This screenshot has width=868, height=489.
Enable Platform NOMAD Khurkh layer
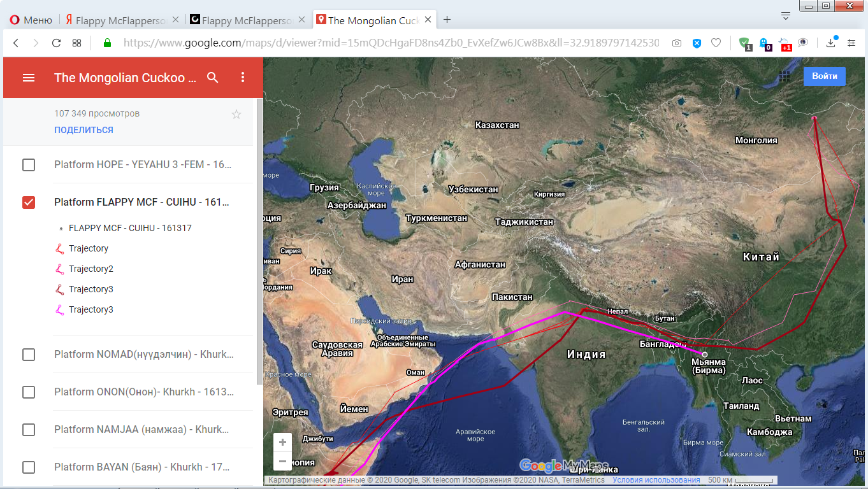pos(29,355)
